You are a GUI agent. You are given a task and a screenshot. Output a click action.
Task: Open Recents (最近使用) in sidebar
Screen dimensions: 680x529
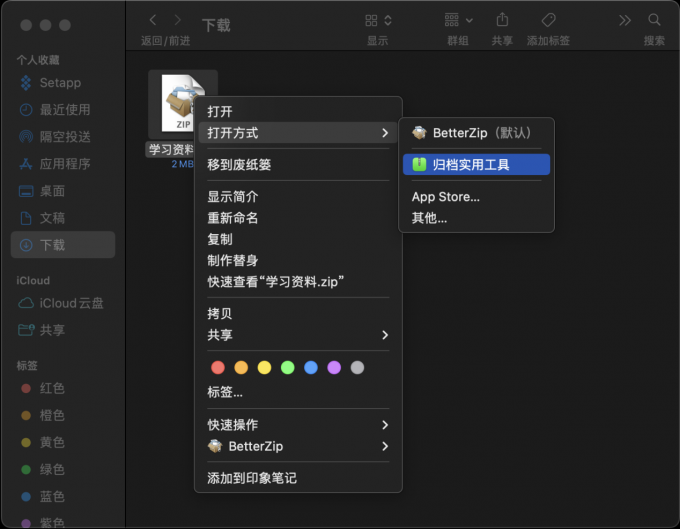click(x=63, y=110)
